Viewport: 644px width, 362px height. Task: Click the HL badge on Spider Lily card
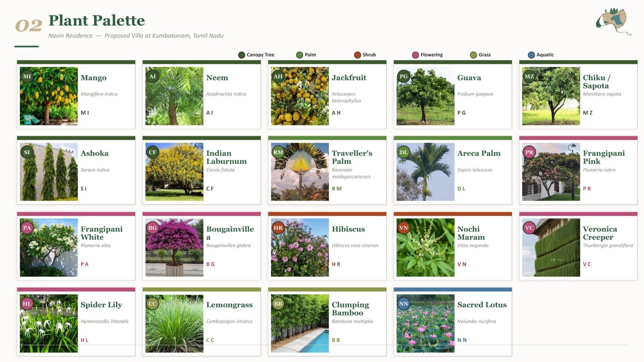(x=27, y=304)
